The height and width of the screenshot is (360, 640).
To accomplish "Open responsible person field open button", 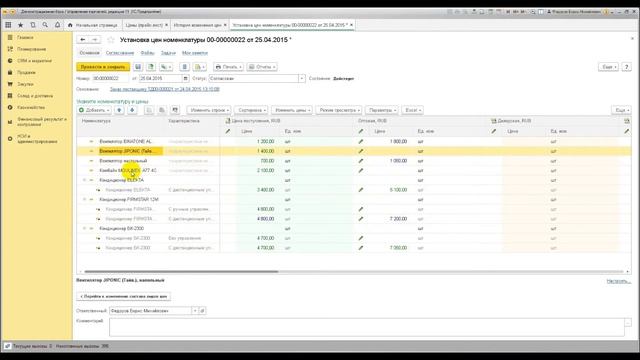I will [202, 311].
